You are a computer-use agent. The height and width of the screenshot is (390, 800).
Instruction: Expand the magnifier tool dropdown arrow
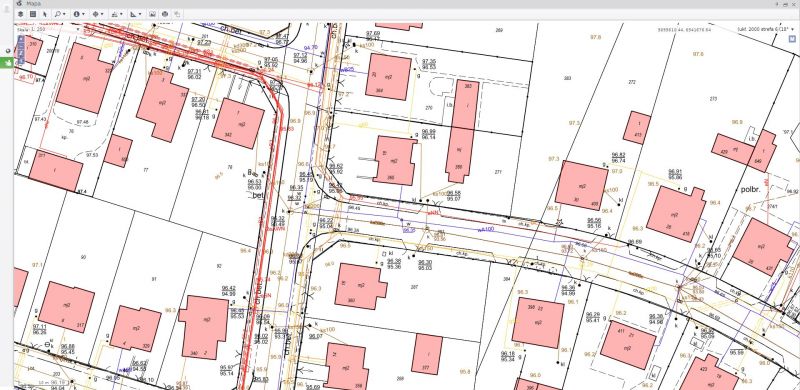pos(65,14)
